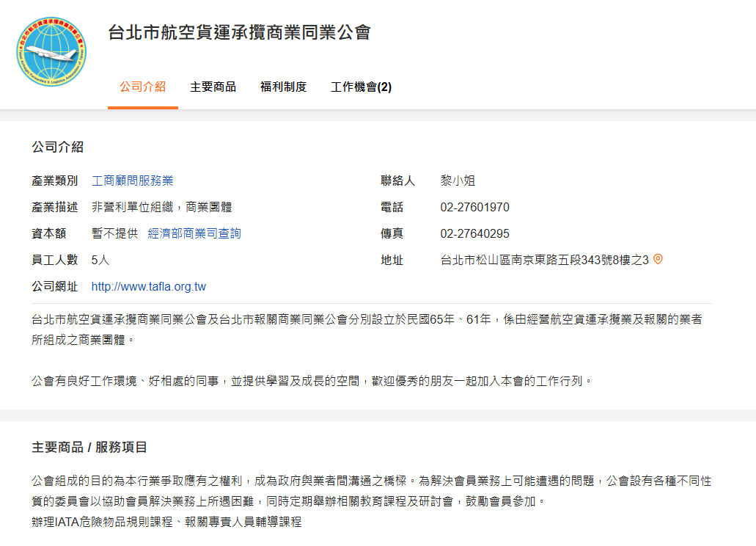Viewport: 756px width, 546px height.
Task: Click the phone number 02-27601970
Action: point(474,207)
